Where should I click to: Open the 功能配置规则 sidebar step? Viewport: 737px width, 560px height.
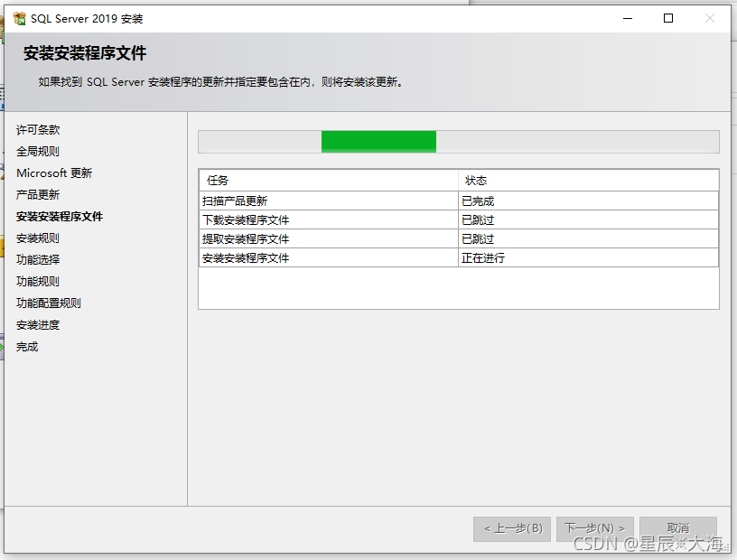(49, 303)
